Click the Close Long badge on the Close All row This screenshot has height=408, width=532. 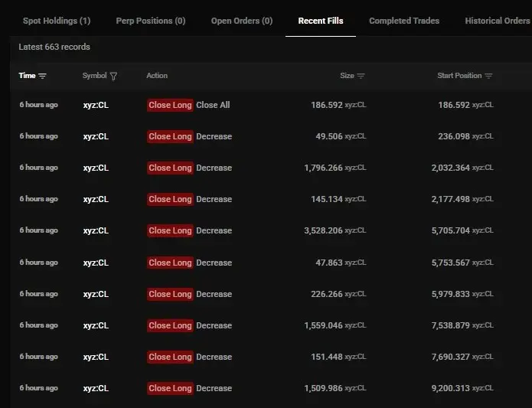[x=170, y=105]
